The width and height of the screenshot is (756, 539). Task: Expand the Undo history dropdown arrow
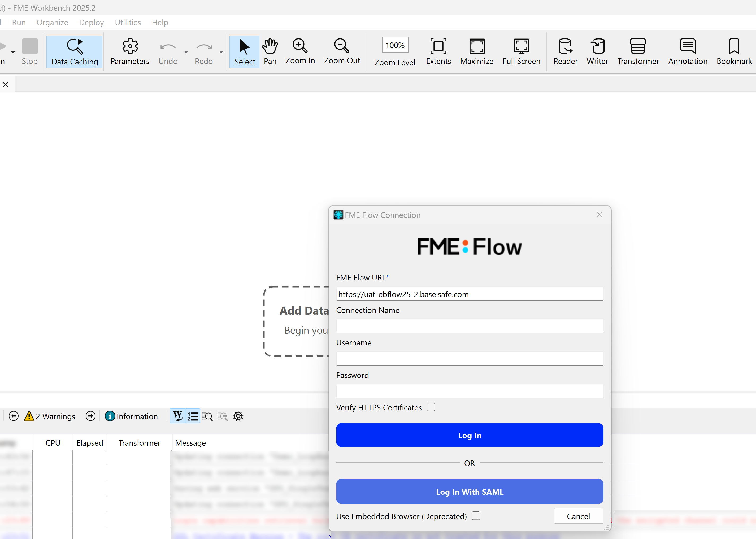[186, 52]
